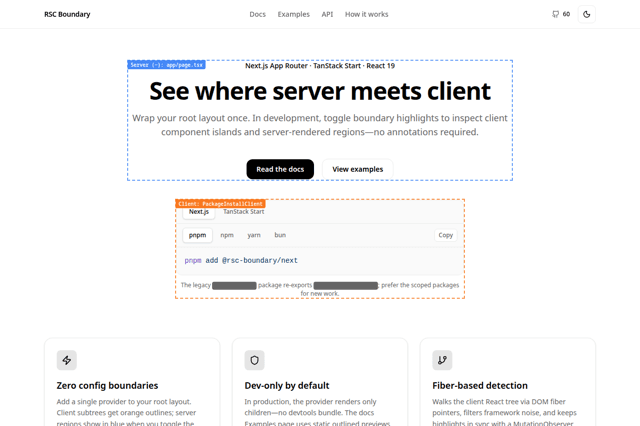Select the bun package manager tab
640x426 pixels.
[x=280, y=235]
